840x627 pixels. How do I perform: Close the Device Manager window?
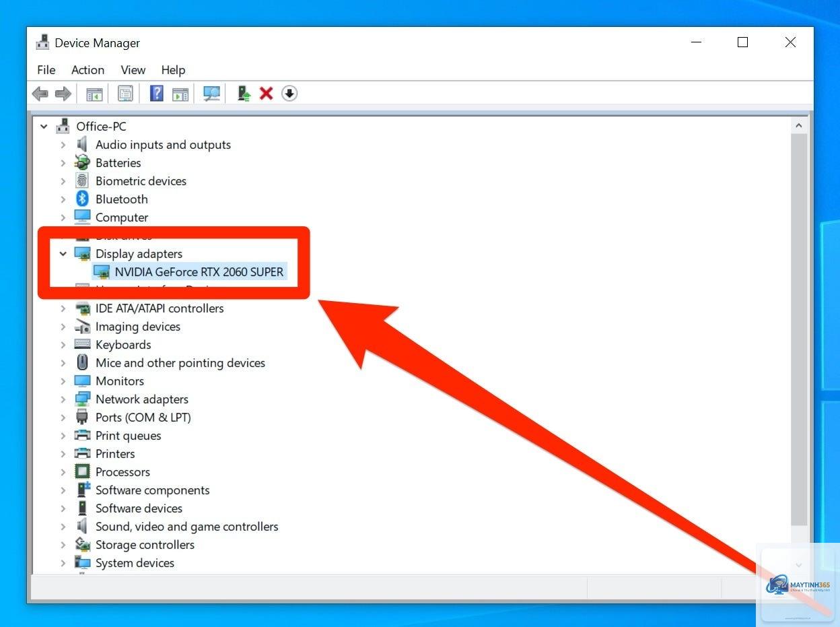[x=790, y=42]
